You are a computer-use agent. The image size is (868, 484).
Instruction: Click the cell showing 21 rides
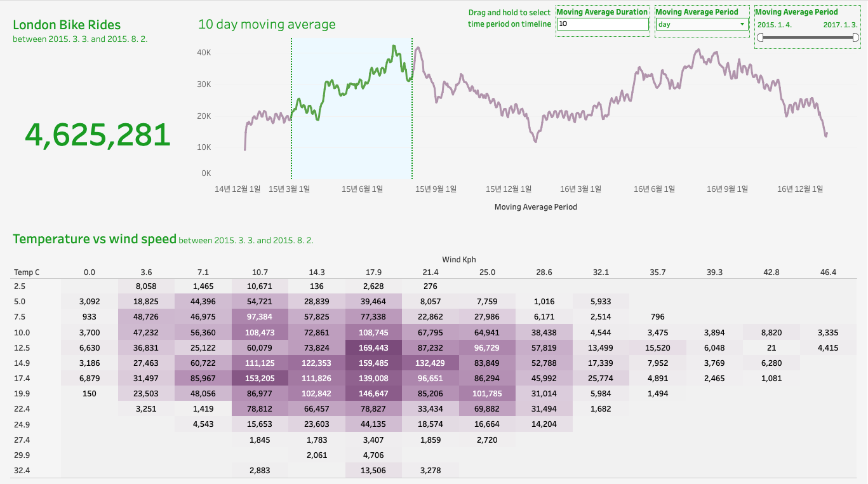point(771,347)
